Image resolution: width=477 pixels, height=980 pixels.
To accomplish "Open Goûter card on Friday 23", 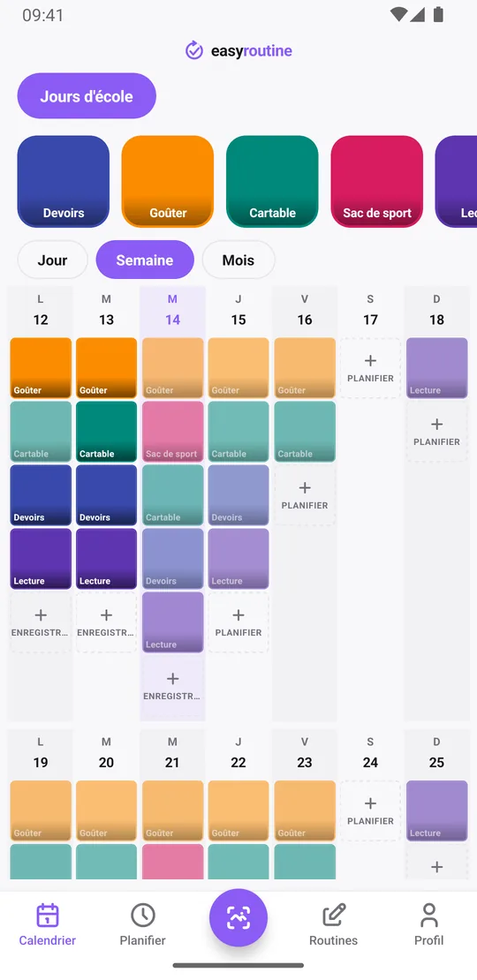I will (x=305, y=810).
